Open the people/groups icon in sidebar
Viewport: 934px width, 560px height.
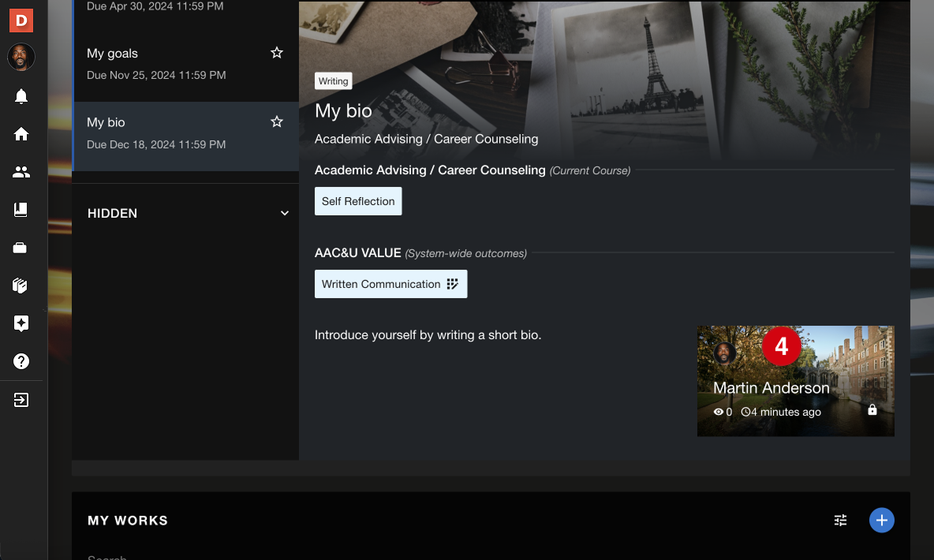coord(21,172)
